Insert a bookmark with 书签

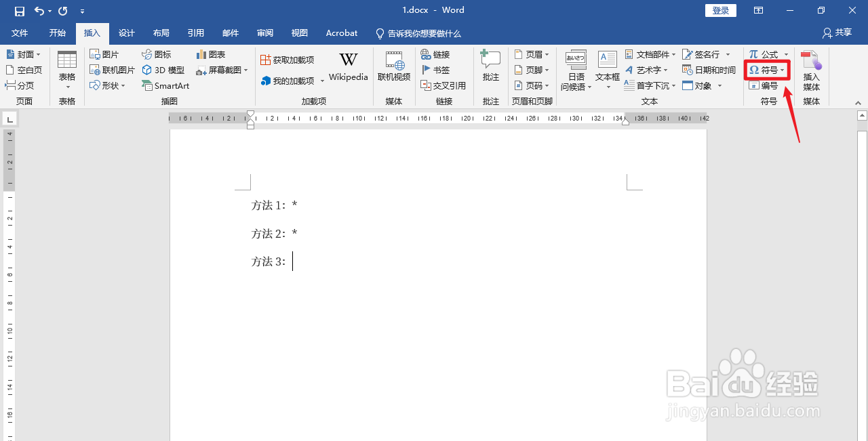point(438,70)
